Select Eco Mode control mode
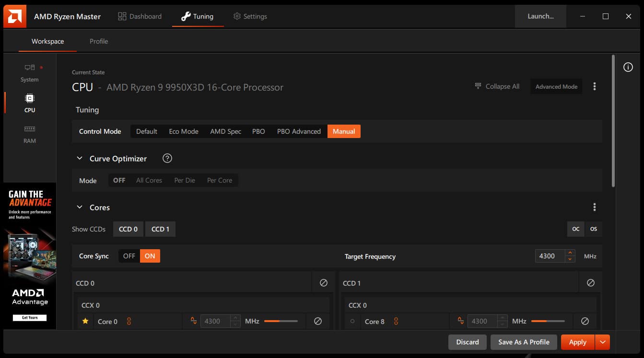644x358 pixels. pos(184,131)
